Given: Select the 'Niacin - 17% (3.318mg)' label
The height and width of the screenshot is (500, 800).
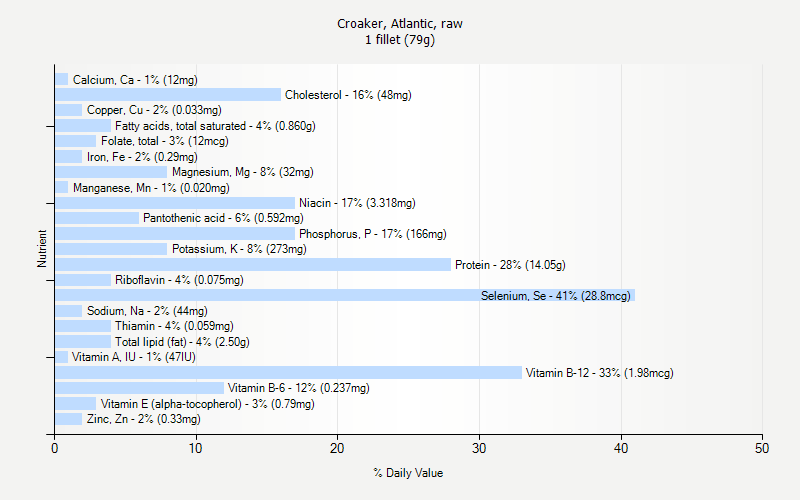Looking at the screenshot, I should click(357, 203).
